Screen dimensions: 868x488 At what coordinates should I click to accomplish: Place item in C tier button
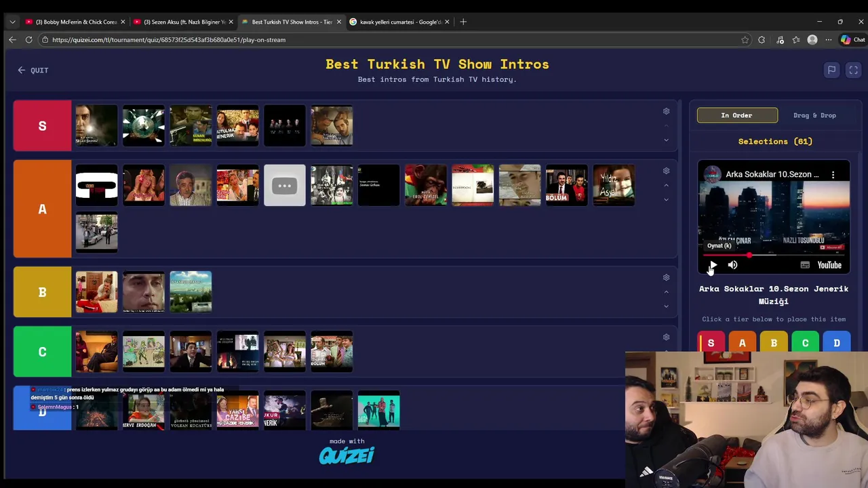tap(805, 343)
